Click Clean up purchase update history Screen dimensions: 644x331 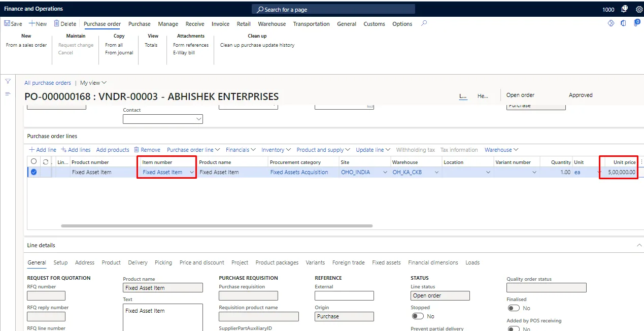(x=257, y=45)
